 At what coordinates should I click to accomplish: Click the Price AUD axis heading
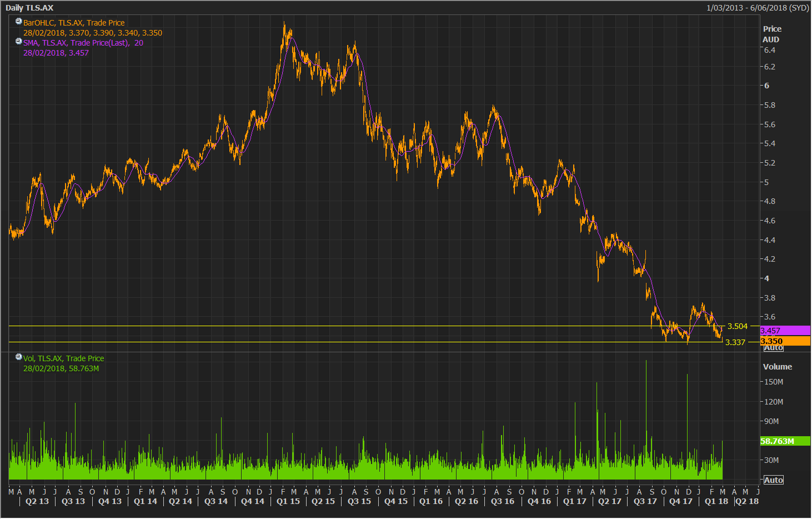coord(771,34)
